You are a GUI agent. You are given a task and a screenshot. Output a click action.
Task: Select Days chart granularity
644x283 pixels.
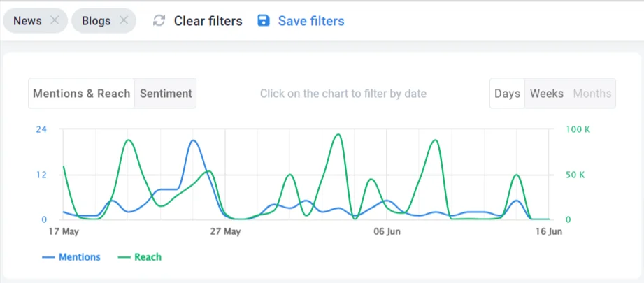(x=507, y=94)
